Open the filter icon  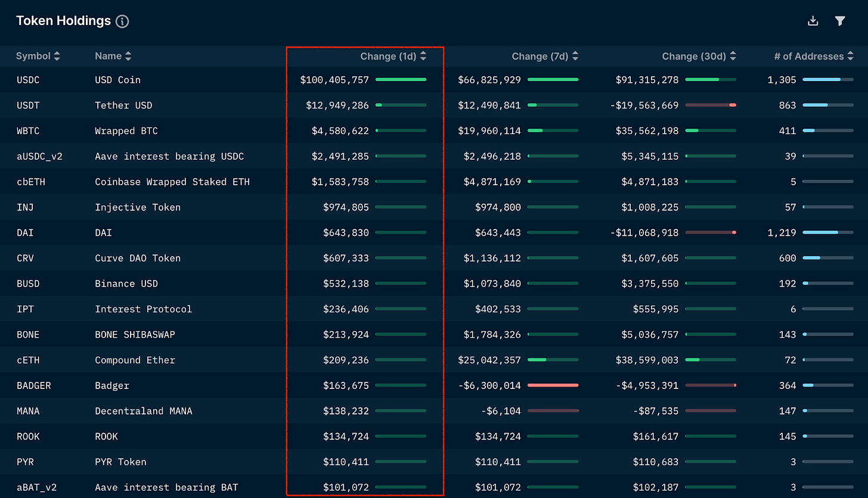click(840, 20)
